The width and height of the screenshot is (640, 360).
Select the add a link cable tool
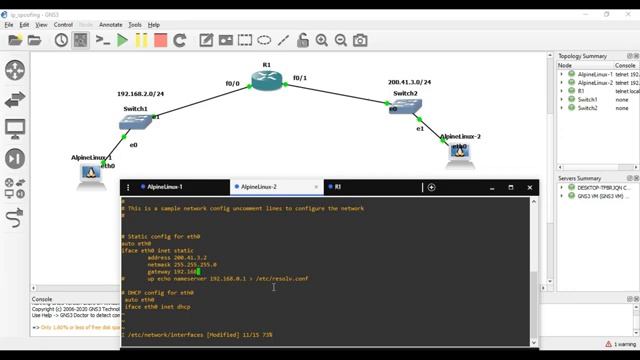pyautogui.click(x=15, y=218)
